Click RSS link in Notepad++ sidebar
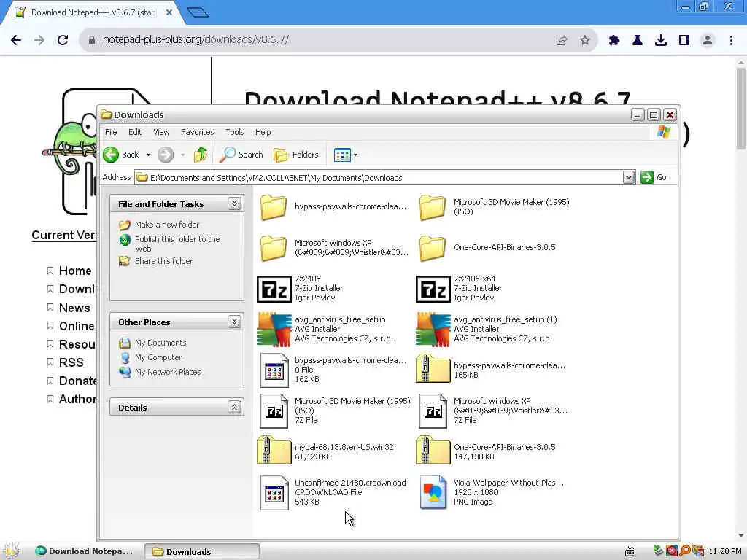 click(x=71, y=362)
